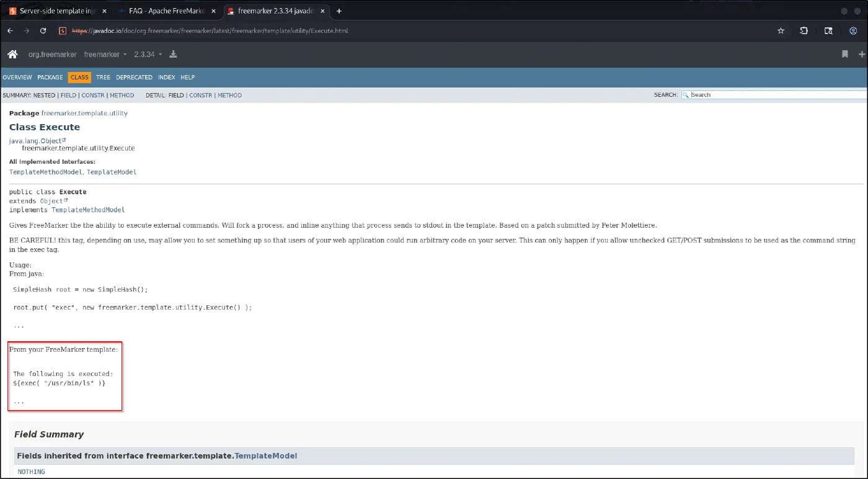The width and height of the screenshot is (868, 479).
Task: Open a new browser tab with plus button
Action: pos(339,11)
